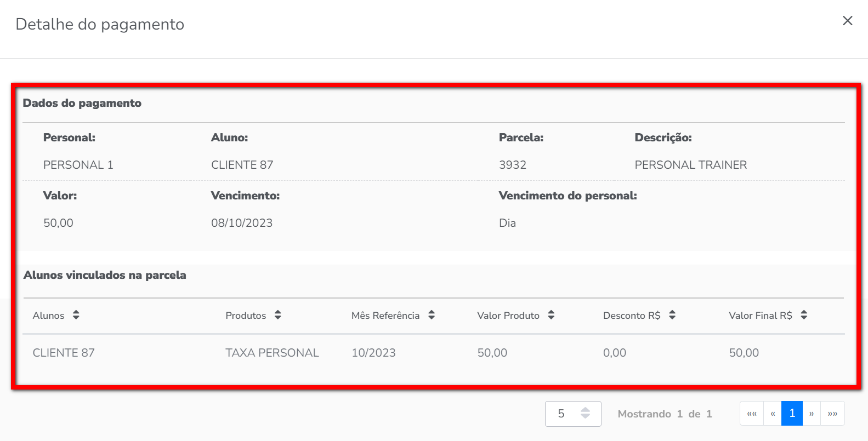Viewport: 868px width, 441px height.
Task: Click Valor Produto sort icon
Action: (x=551, y=315)
